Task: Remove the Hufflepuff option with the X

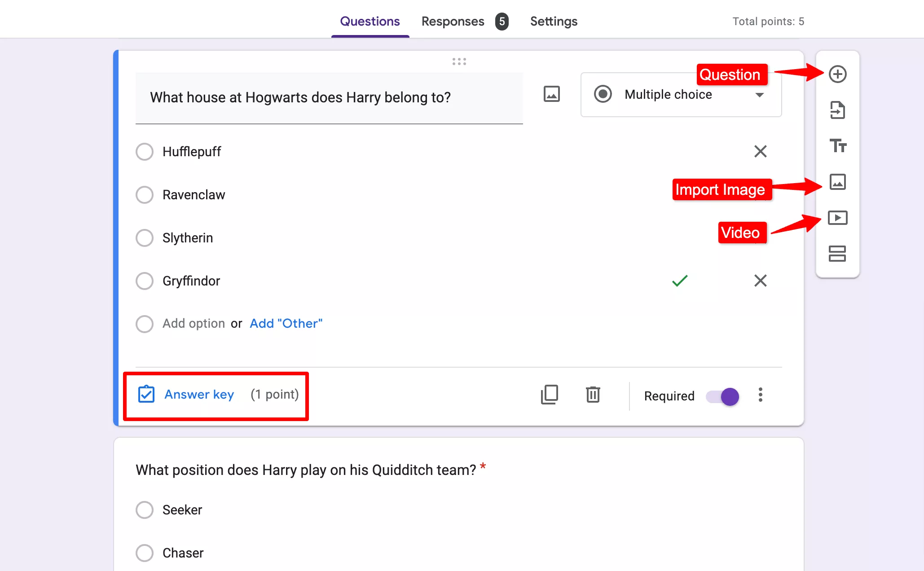Action: pyautogui.click(x=760, y=151)
